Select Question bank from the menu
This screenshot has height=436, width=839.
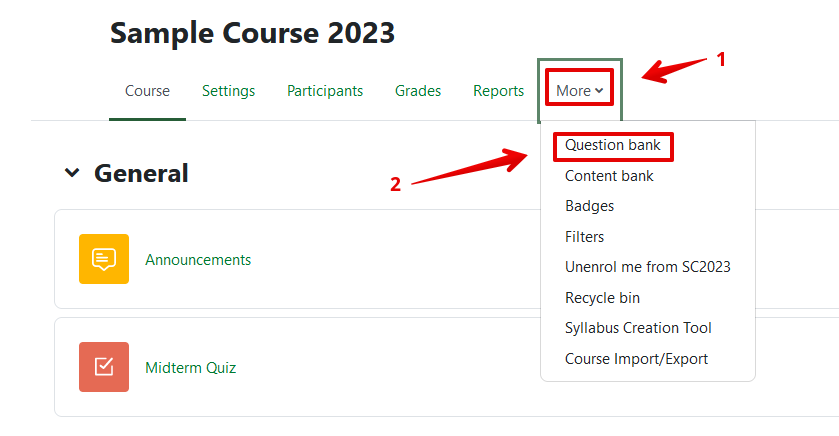[x=613, y=146]
